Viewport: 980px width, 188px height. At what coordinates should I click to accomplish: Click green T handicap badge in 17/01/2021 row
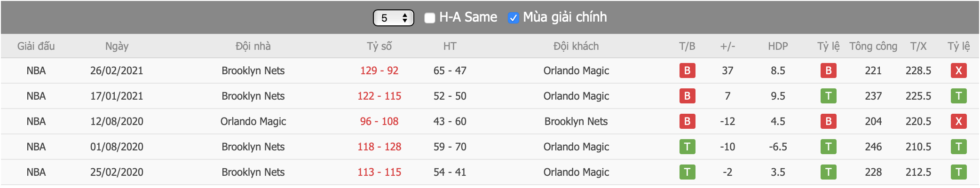click(828, 96)
